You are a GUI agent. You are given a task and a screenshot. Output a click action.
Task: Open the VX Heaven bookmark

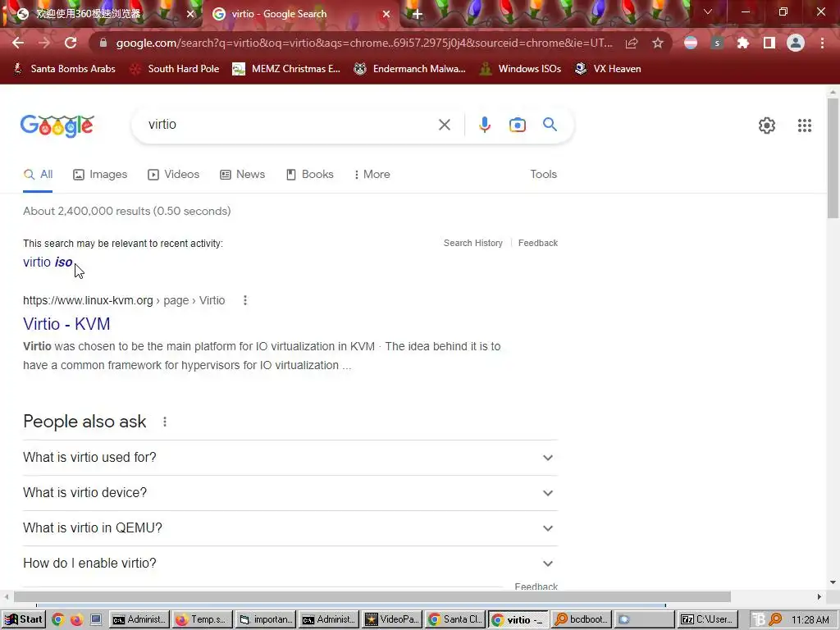tap(608, 69)
